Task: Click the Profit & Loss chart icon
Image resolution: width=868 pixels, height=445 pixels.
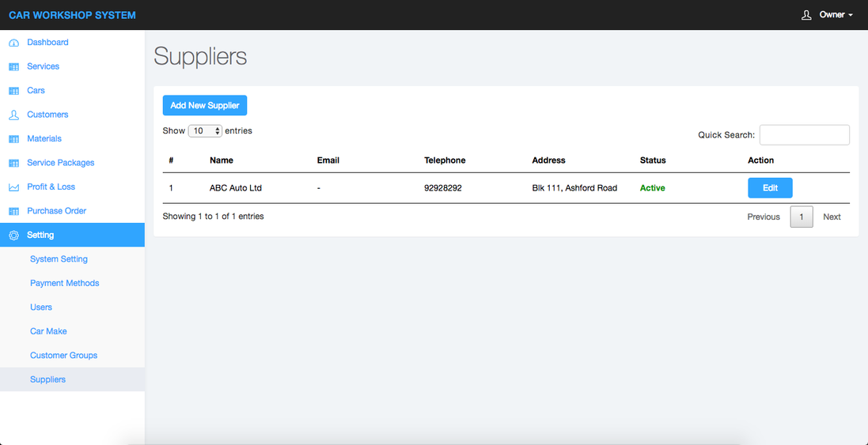Action: click(x=13, y=187)
